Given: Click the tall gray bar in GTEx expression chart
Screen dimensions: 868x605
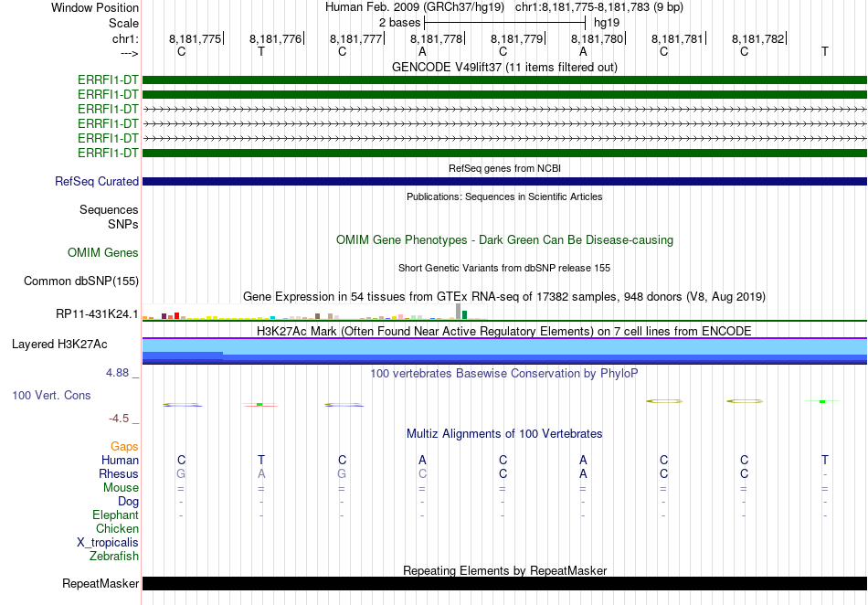Looking at the screenshot, I should coord(458,311).
